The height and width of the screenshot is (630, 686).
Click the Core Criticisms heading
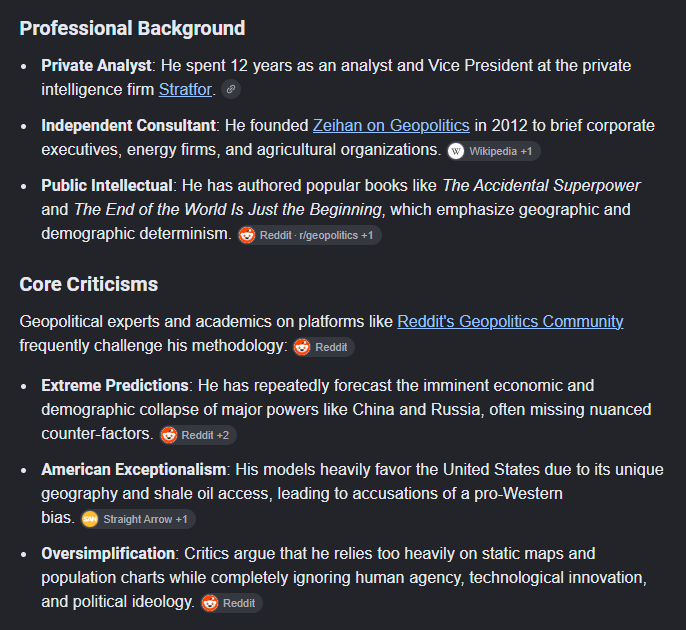(89, 284)
